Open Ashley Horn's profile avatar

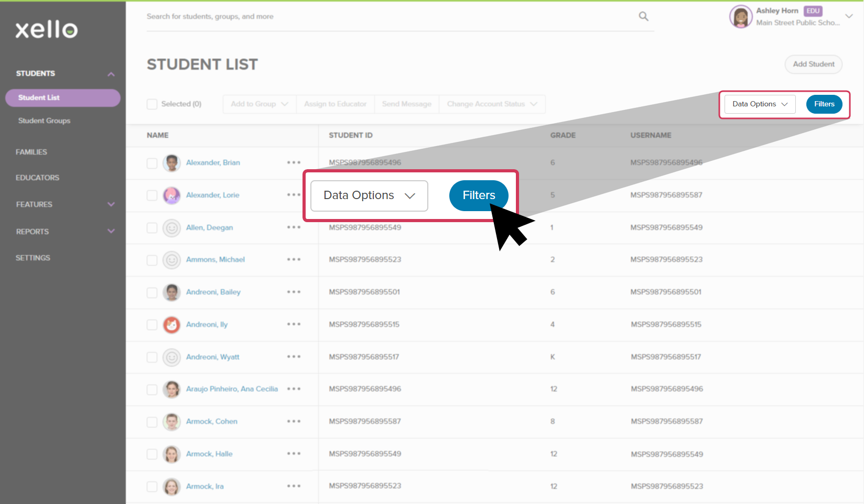(740, 17)
